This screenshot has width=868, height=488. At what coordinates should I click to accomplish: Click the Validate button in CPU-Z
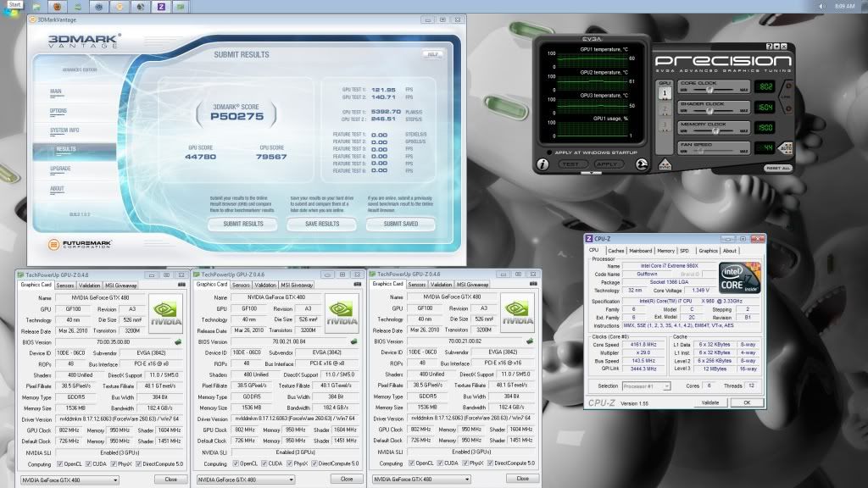pos(709,402)
